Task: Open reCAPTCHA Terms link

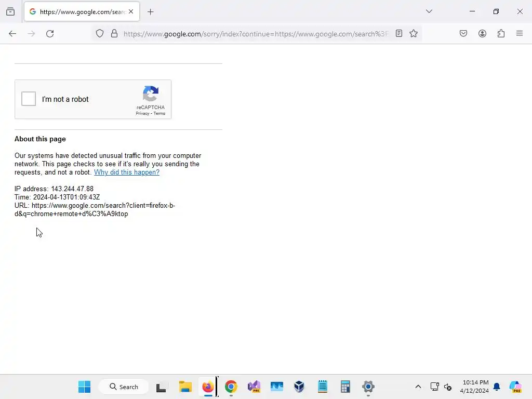Action: 159,114
